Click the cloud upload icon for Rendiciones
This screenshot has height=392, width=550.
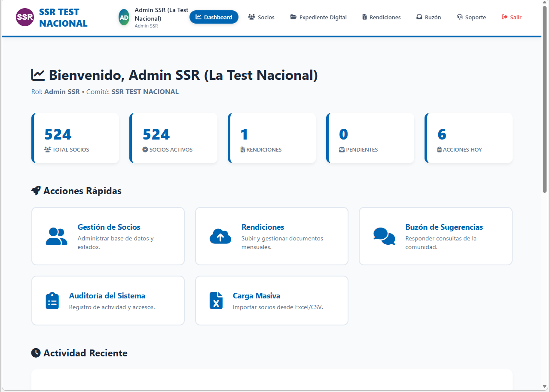tap(220, 236)
